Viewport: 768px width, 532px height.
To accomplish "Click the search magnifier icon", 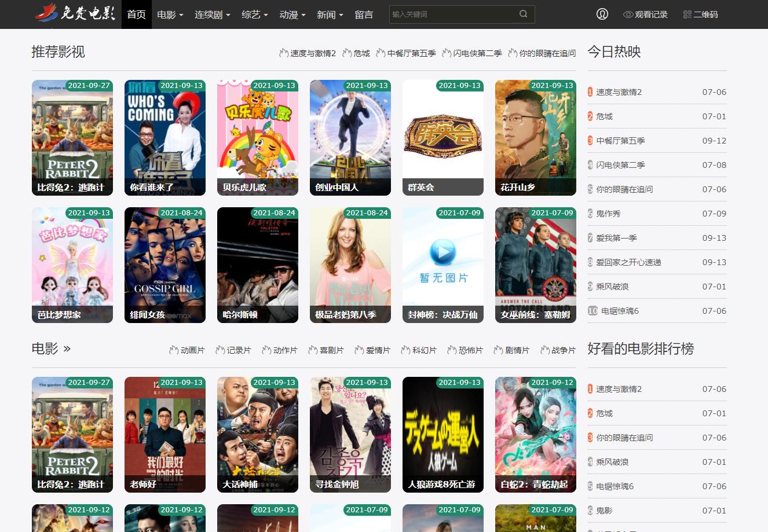I will pyautogui.click(x=523, y=14).
